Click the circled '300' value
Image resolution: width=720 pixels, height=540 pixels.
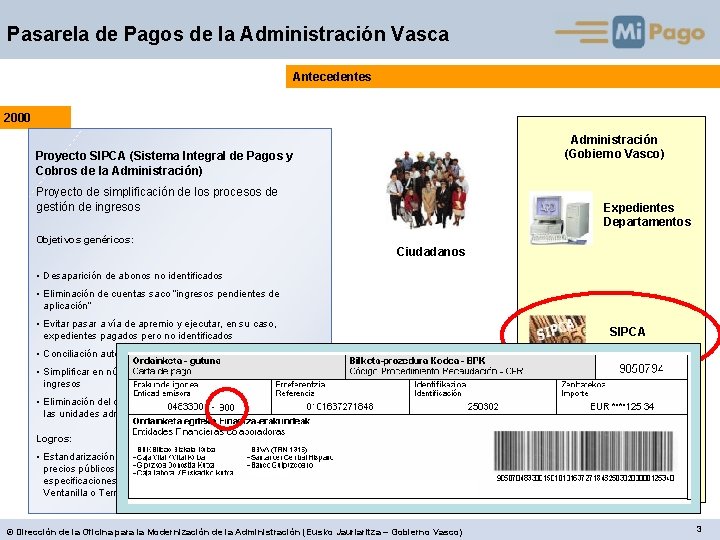[x=226, y=407]
